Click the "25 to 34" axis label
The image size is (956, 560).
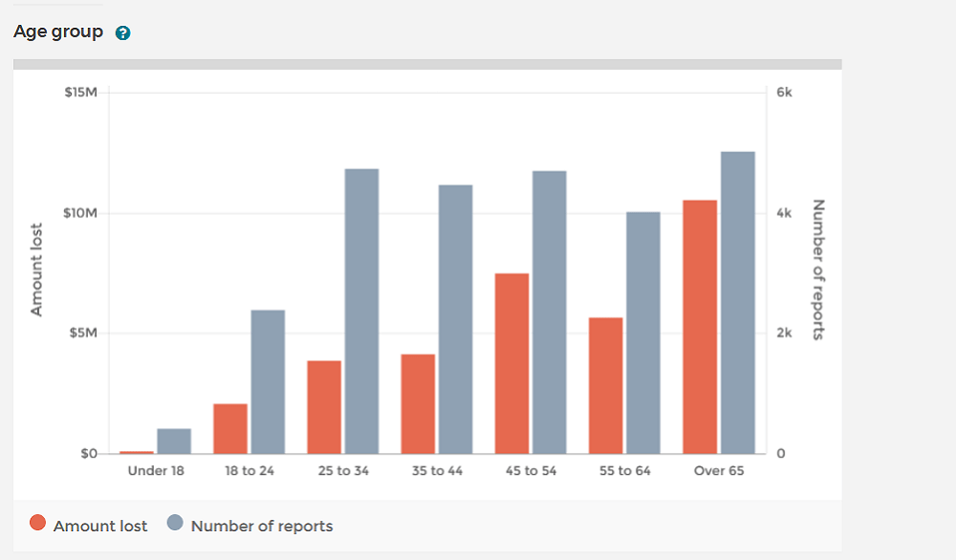[x=343, y=470]
